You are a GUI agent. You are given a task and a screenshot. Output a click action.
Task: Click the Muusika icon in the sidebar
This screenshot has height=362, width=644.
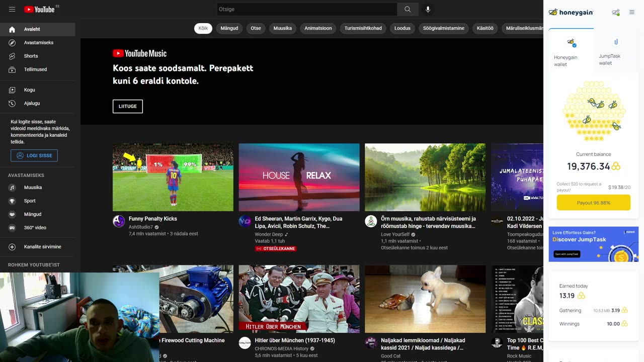point(12,188)
